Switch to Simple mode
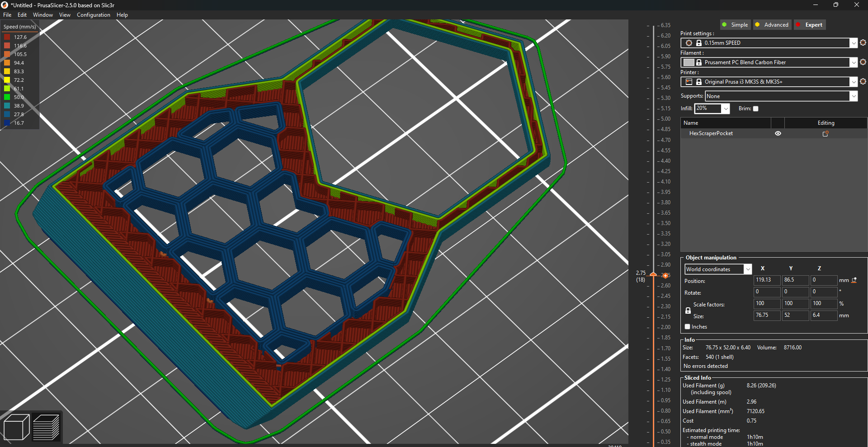This screenshot has width=868, height=447. point(735,24)
